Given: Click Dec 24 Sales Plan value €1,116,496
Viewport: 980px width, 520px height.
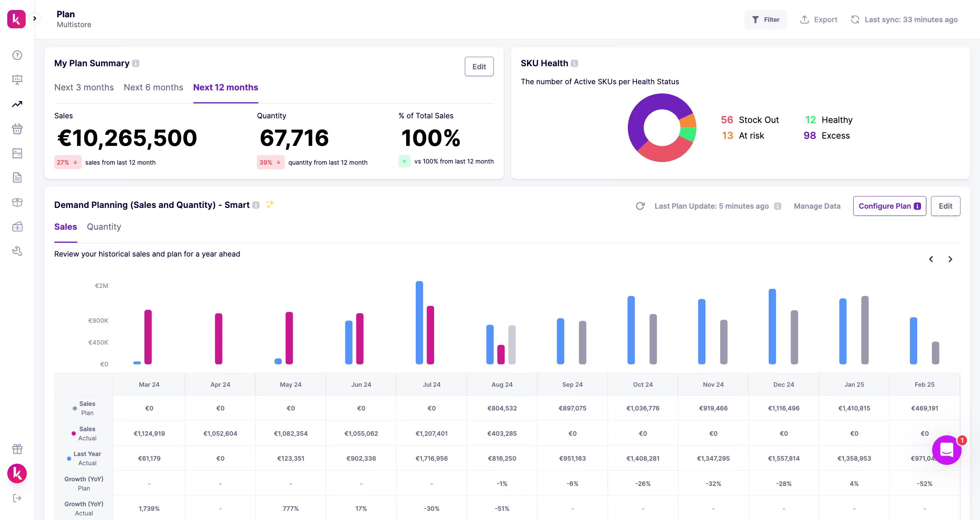Looking at the screenshot, I should coord(784,408).
